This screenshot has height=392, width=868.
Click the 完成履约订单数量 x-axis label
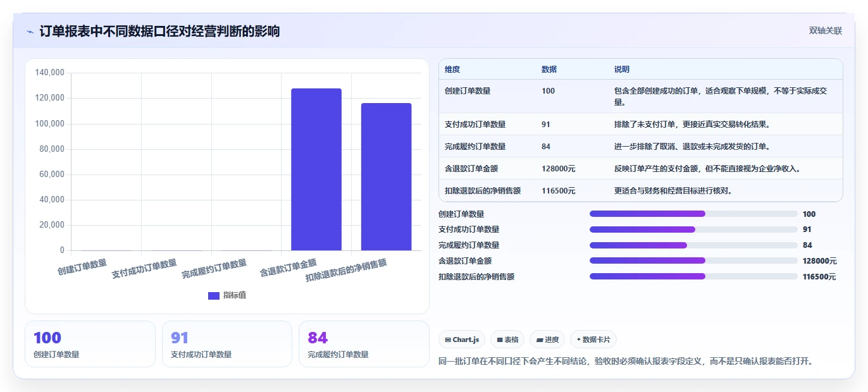click(214, 269)
